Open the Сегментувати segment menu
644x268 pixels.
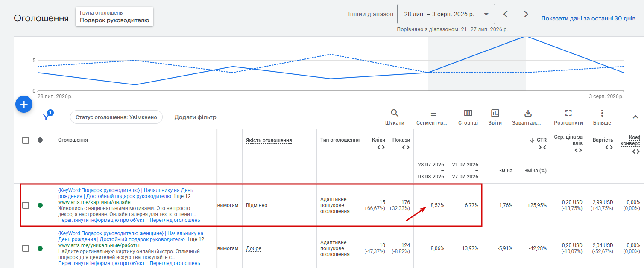pos(432,117)
